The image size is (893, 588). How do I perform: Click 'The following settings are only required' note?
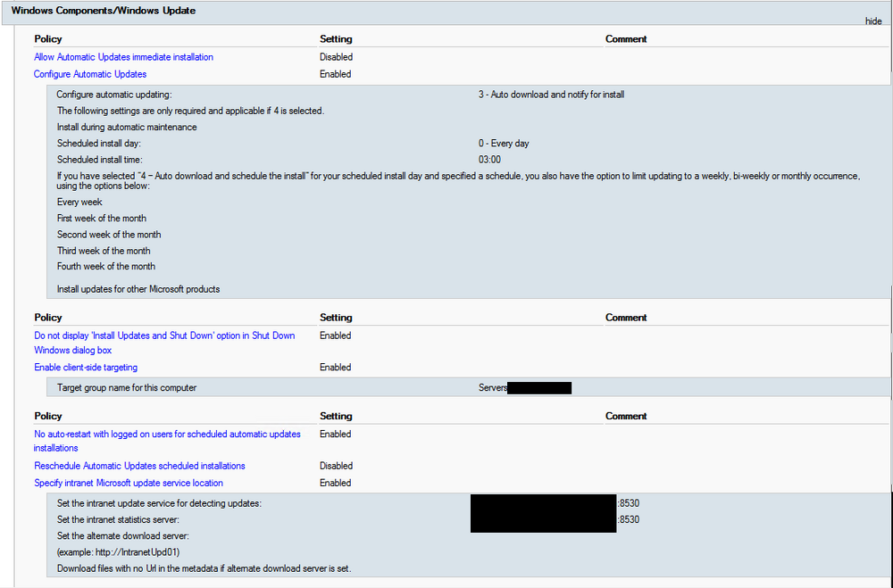pos(190,111)
